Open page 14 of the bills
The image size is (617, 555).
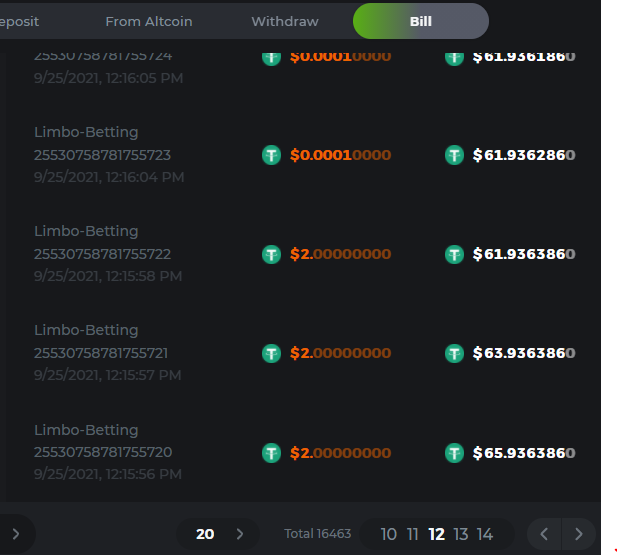click(x=485, y=534)
